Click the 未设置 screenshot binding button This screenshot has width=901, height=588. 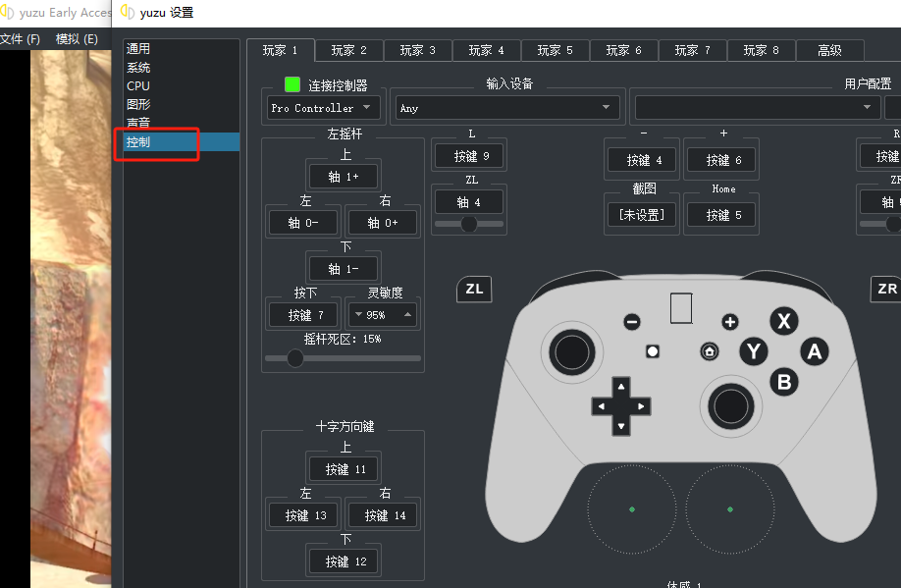click(642, 214)
